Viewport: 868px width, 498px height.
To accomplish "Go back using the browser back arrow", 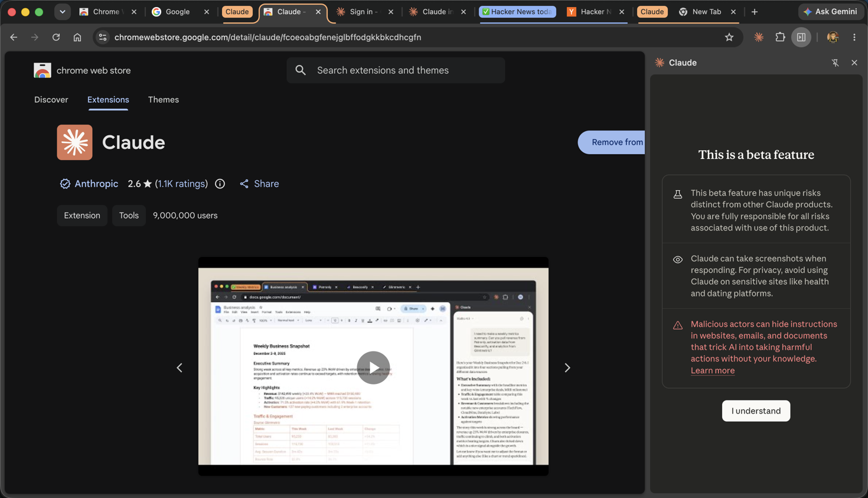I will (14, 37).
